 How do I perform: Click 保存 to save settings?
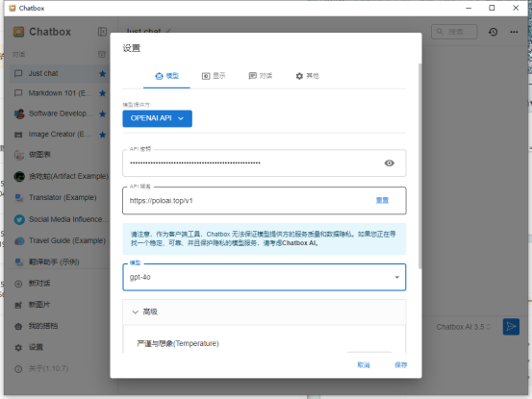(401, 365)
